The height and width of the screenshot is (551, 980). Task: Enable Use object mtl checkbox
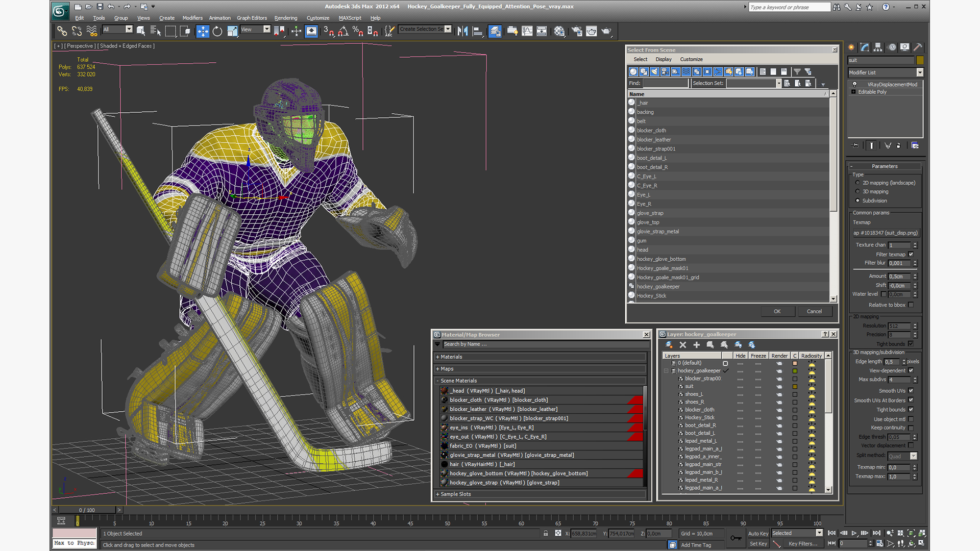[x=911, y=419]
